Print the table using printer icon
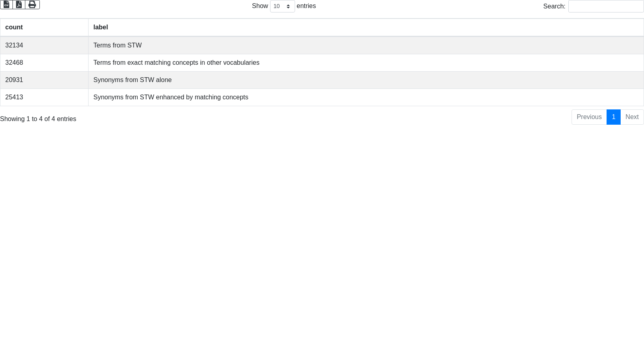644x362 pixels. [x=32, y=4]
